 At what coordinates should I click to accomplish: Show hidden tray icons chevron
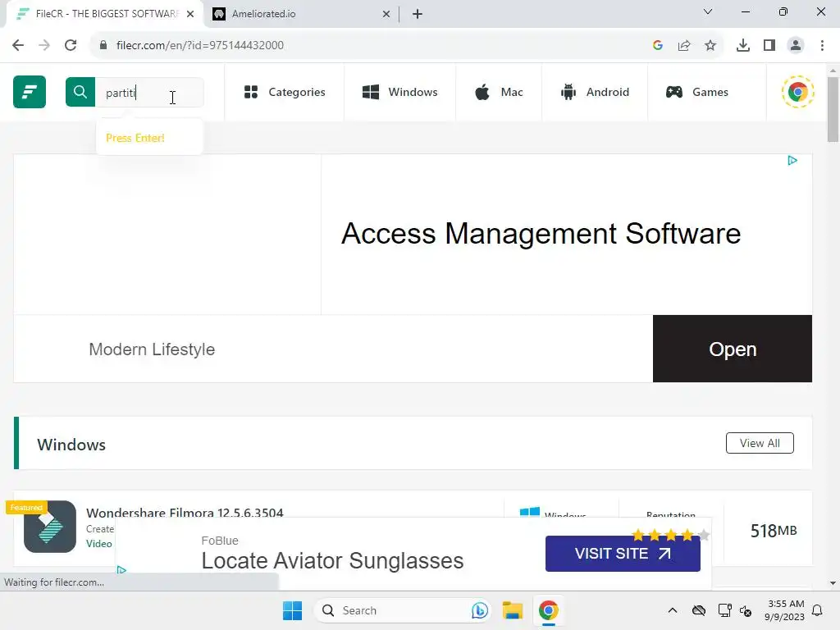click(x=673, y=610)
